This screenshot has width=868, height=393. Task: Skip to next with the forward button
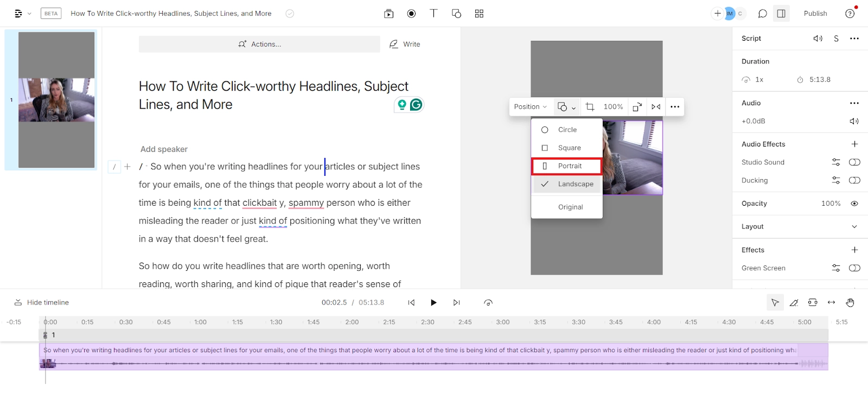[x=456, y=303]
